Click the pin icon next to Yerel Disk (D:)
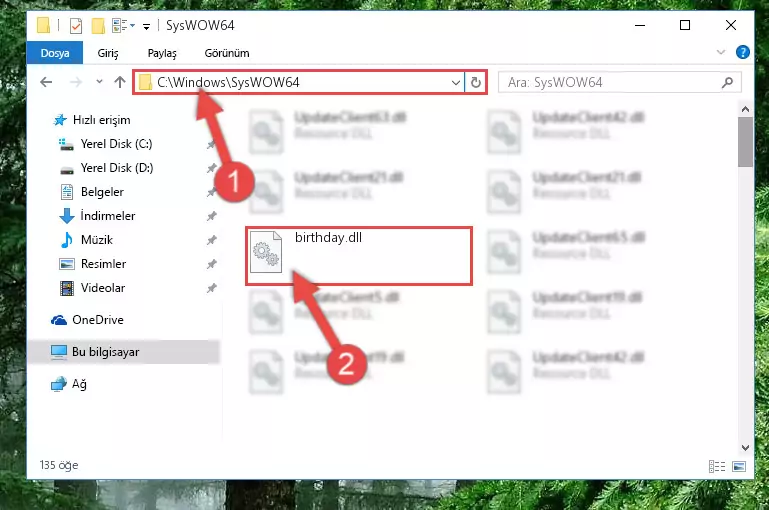 pyautogui.click(x=211, y=168)
